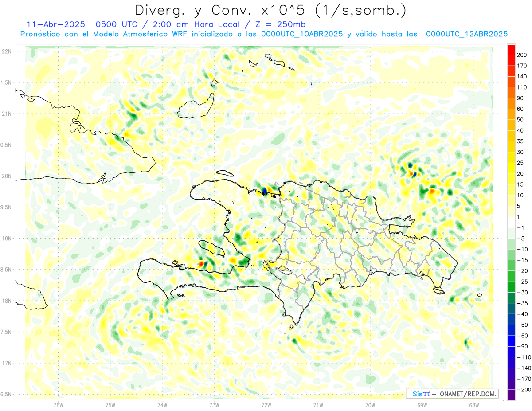Click the '68W' longitude label
Viewport: 532px width, 411px height.
[474, 405]
